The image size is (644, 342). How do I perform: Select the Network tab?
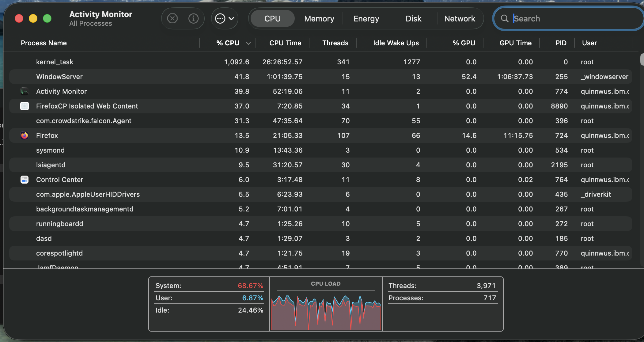460,19
